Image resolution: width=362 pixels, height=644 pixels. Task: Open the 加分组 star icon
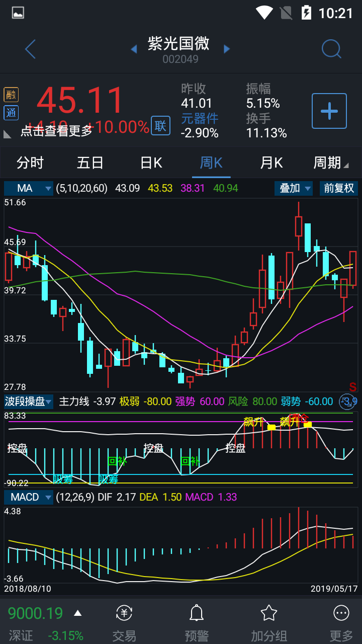269,613
